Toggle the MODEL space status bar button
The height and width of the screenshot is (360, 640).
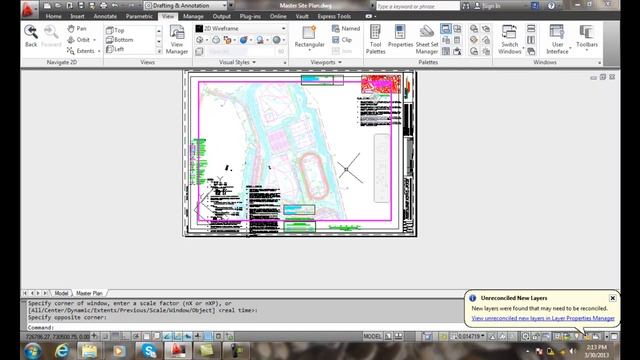[372, 336]
